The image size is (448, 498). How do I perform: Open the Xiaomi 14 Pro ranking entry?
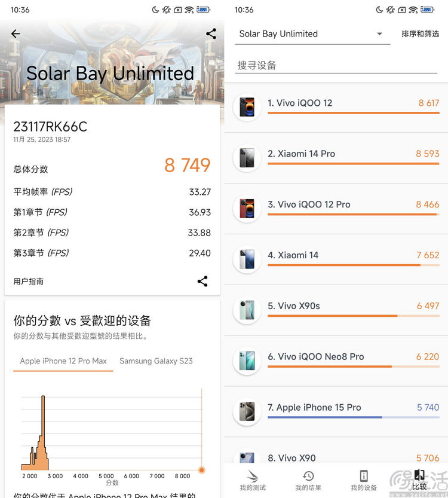pos(336,158)
